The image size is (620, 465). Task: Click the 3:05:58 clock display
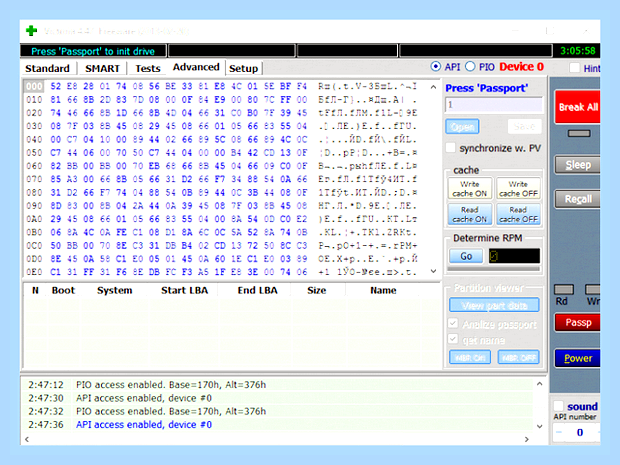[578, 51]
